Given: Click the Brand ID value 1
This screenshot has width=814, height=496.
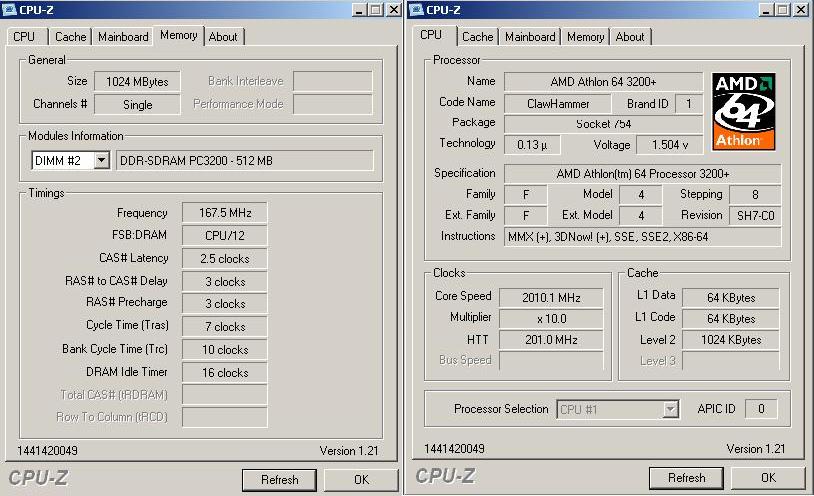Looking at the screenshot, I should pos(689,104).
